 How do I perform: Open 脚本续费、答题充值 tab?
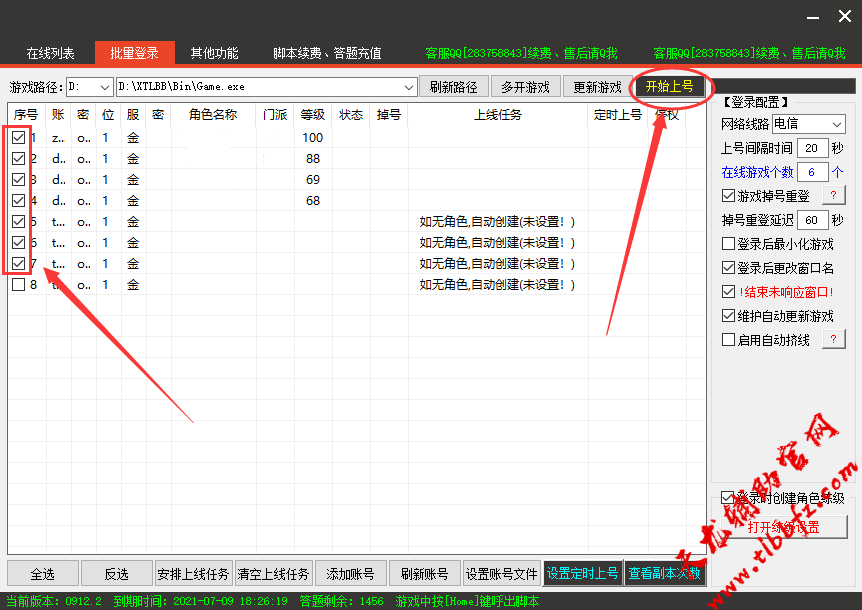click(x=327, y=53)
